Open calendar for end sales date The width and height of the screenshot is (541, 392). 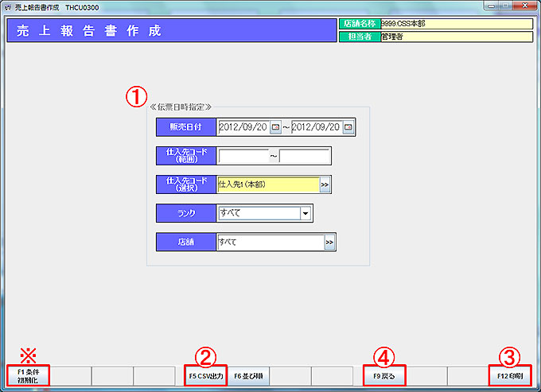click(x=348, y=127)
